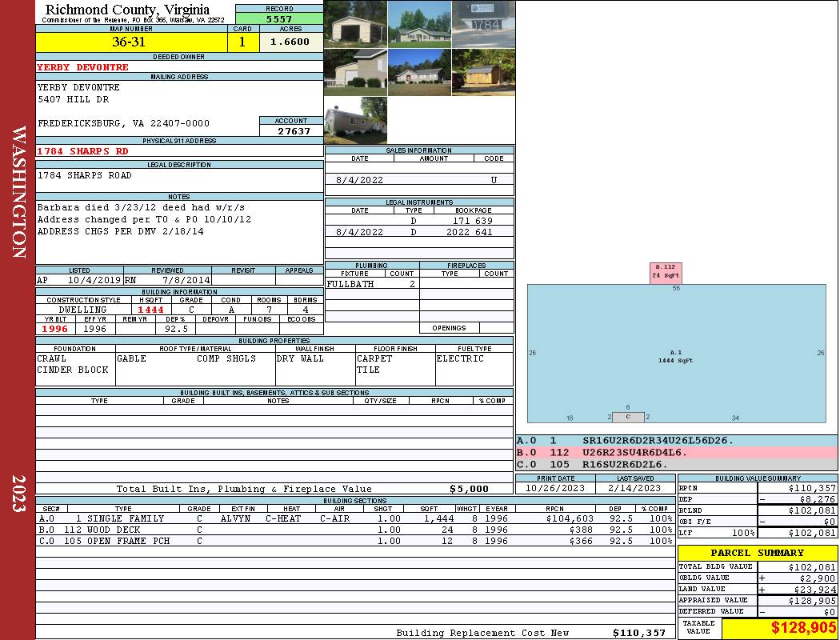Image resolution: width=840 pixels, height=640 pixels.
Task: Open the house photo with the red front door
Action: pyautogui.click(x=419, y=72)
